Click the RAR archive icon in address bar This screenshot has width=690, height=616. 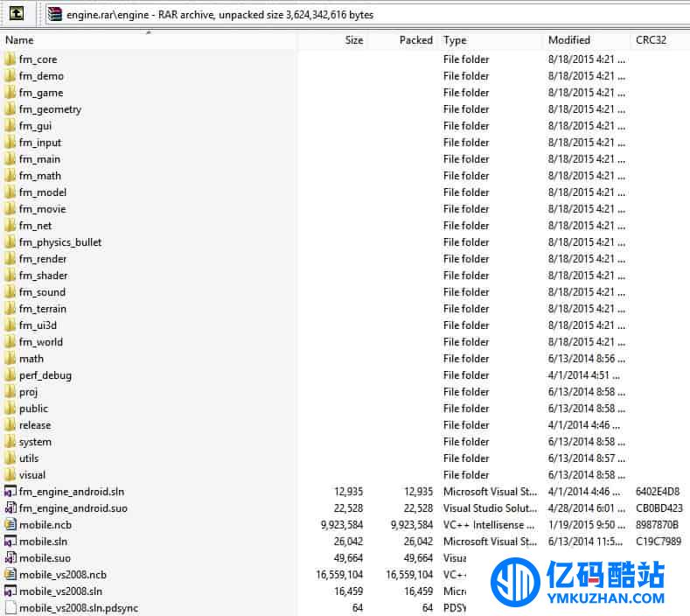pyautogui.click(x=55, y=14)
